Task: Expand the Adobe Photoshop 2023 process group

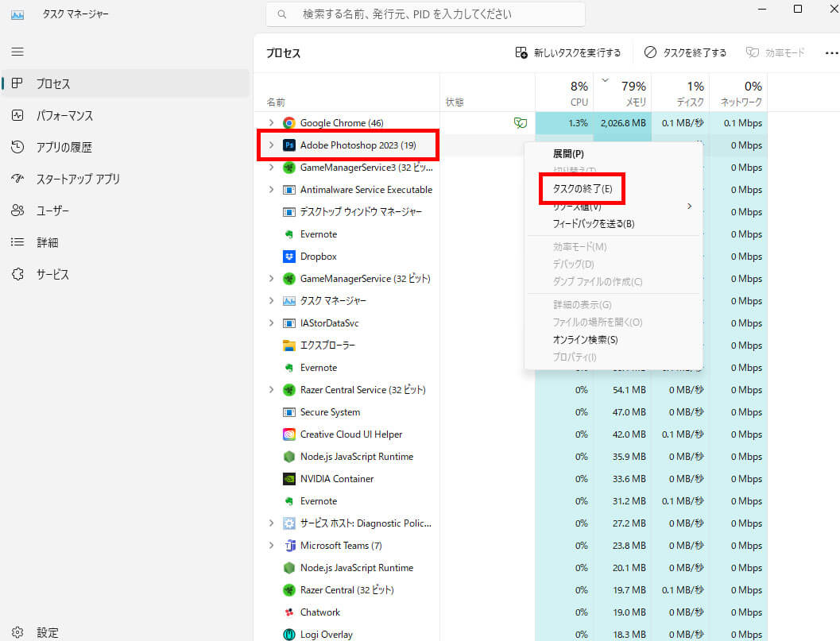Action: pyautogui.click(x=271, y=145)
